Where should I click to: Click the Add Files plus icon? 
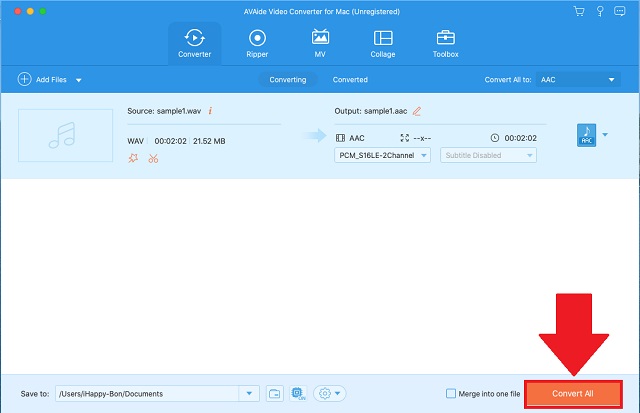coord(24,79)
